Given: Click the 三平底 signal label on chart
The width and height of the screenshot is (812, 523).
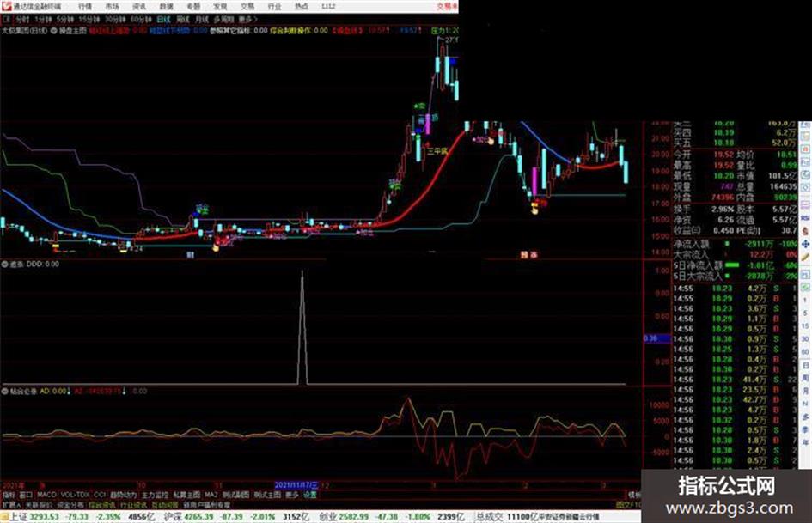Looking at the screenshot, I should point(437,151).
